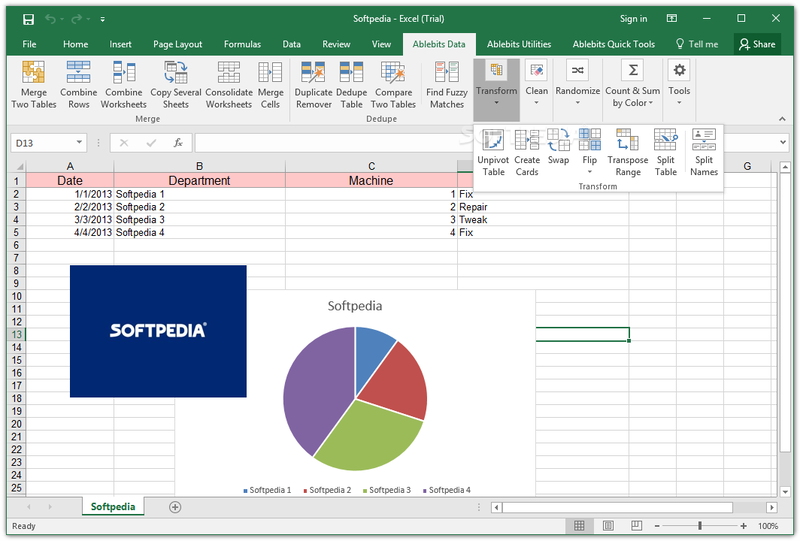The height and width of the screenshot is (541, 800).
Task: Click the Sign in link
Action: 633,19
